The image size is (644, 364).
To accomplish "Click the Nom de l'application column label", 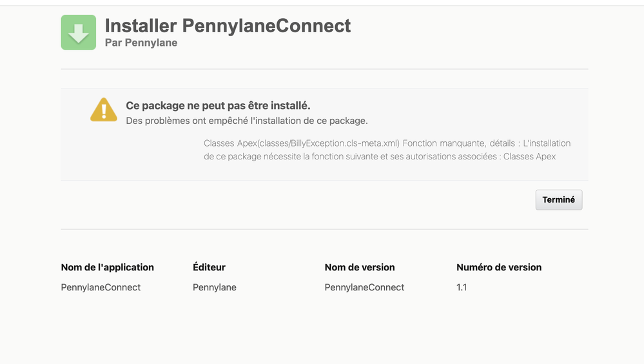I will 107,267.
